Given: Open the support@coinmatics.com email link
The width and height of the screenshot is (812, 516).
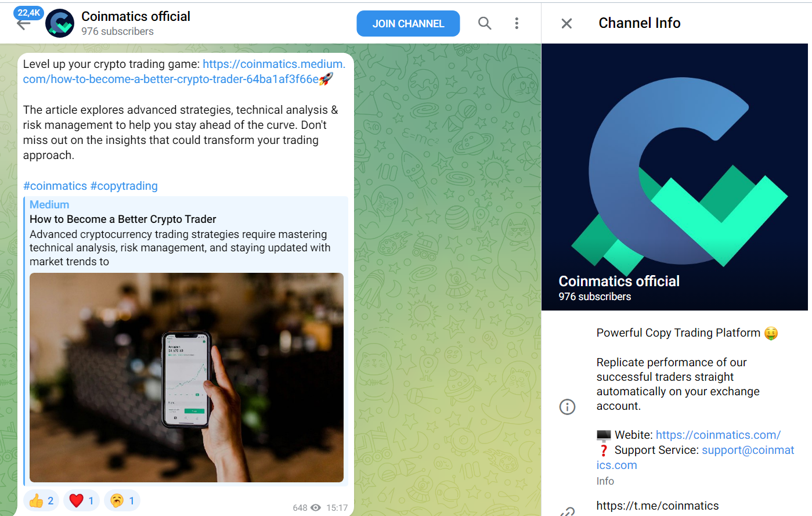Looking at the screenshot, I should click(x=695, y=457).
